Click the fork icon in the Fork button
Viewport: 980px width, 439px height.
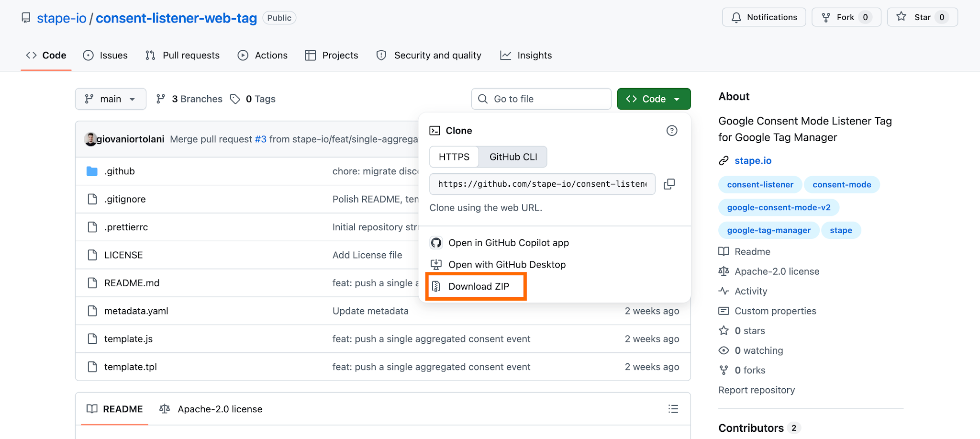826,18
